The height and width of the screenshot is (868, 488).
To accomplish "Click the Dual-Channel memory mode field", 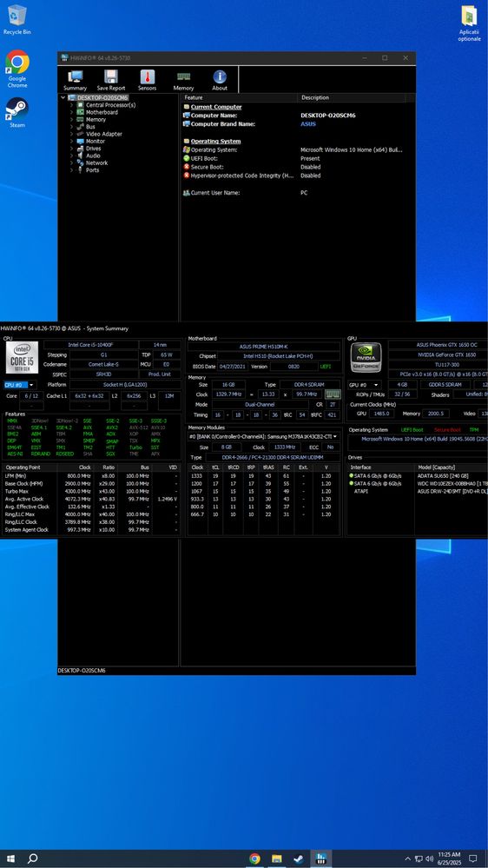I will coord(260,404).
